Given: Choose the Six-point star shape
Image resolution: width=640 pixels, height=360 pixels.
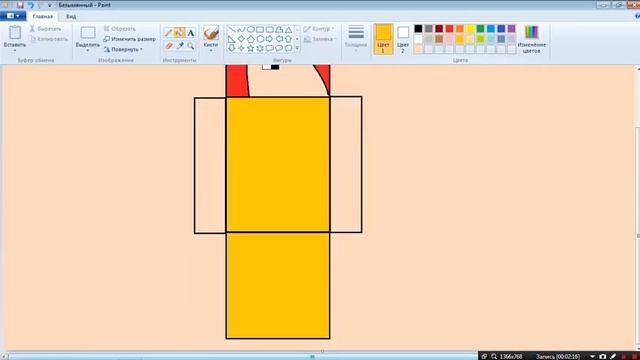Looking at the screenshot, I should pyautogui.click(x=260, y=48).
